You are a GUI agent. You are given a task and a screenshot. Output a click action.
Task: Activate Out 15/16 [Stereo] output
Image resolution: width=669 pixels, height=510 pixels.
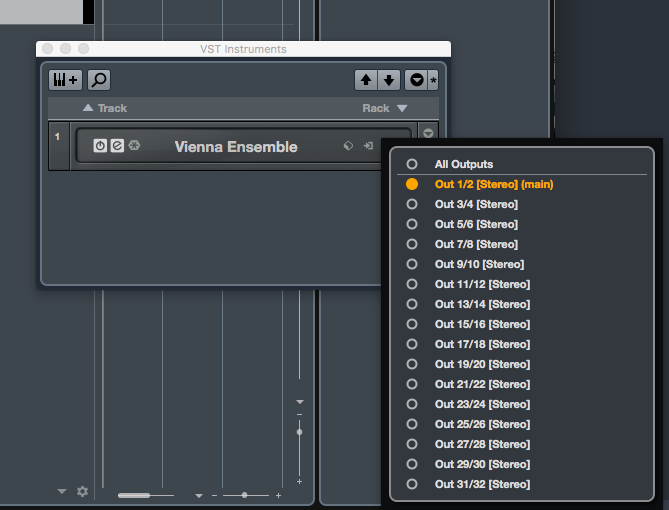click(x=522, y=324)
